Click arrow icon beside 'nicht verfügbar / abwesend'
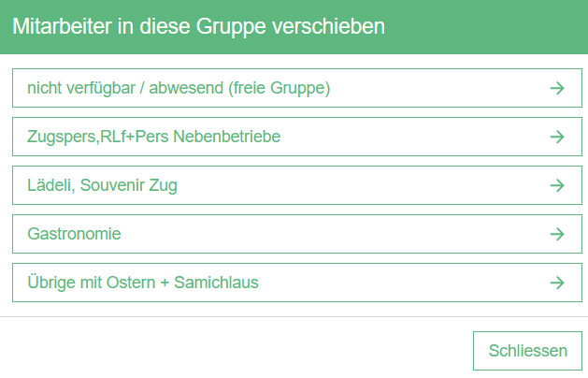 (x=557, y=88)
